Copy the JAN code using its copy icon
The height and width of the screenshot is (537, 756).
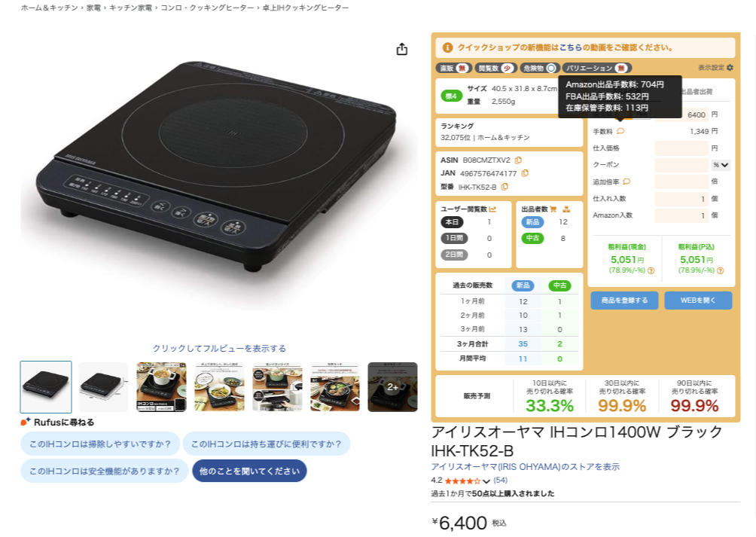pyautogui.click(x=525, y=173)
